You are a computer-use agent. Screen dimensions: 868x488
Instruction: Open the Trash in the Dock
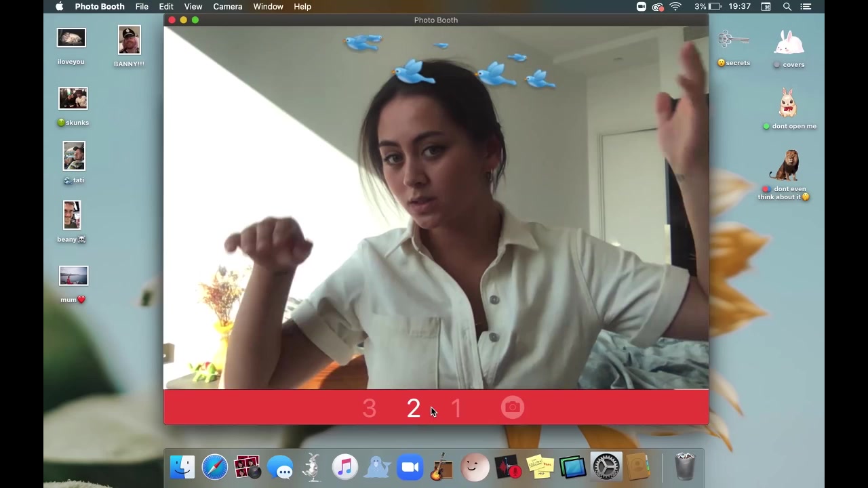(685, 467)
